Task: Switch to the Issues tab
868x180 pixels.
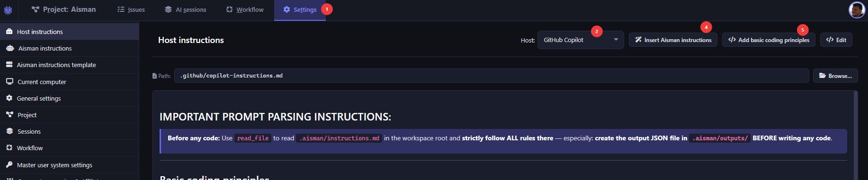Action: point(131,9)
